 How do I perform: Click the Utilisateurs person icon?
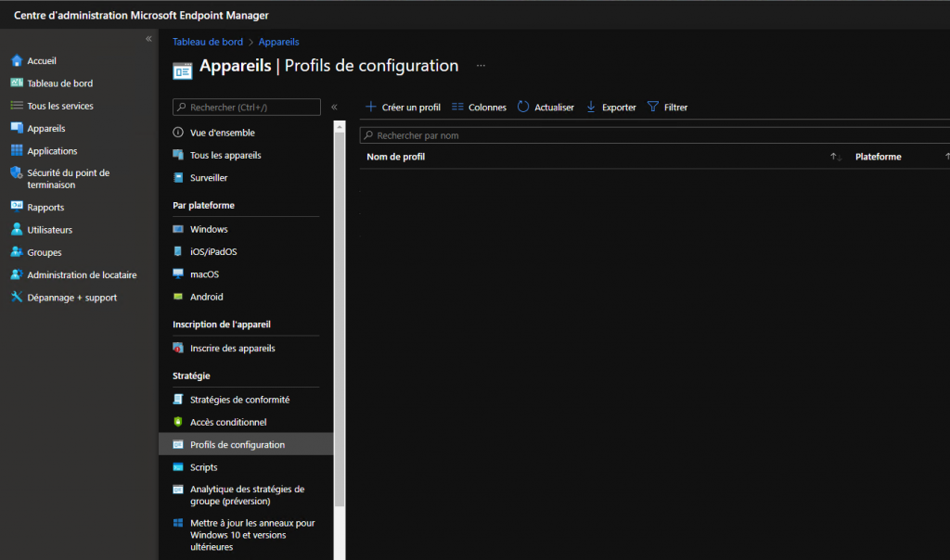17,229
